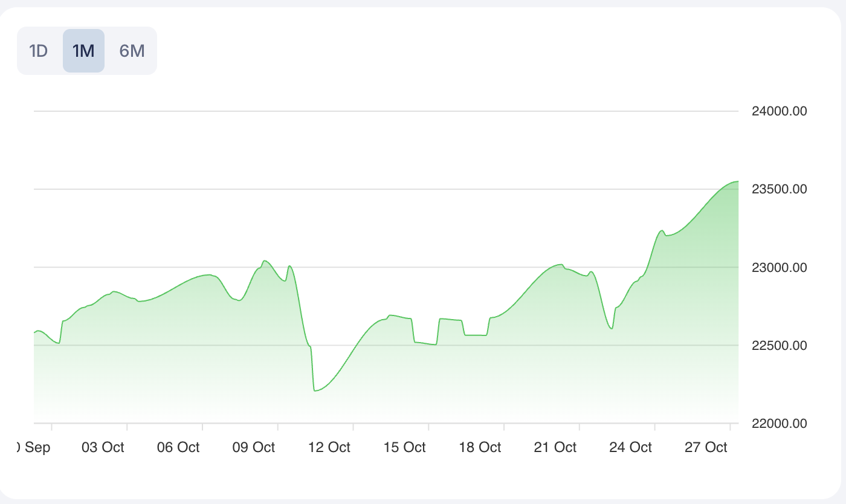
Task: Select the 22000.00 price axis label
Action: click(x=779, y=424)
